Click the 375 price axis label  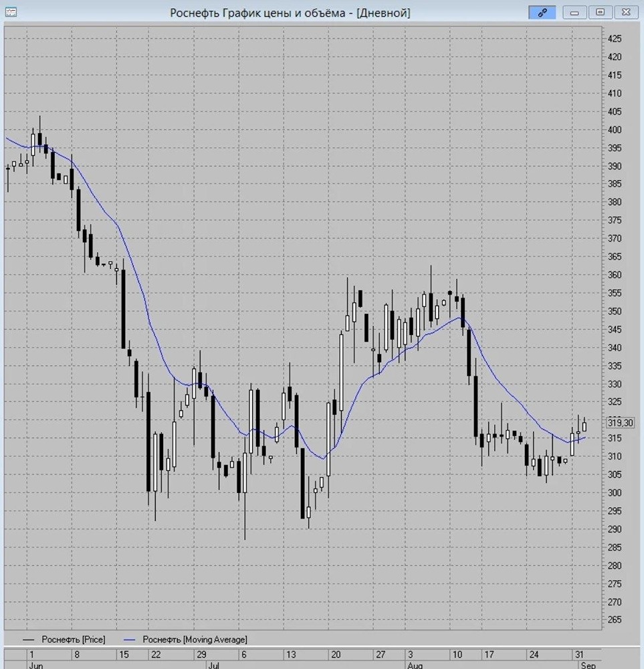615,221
